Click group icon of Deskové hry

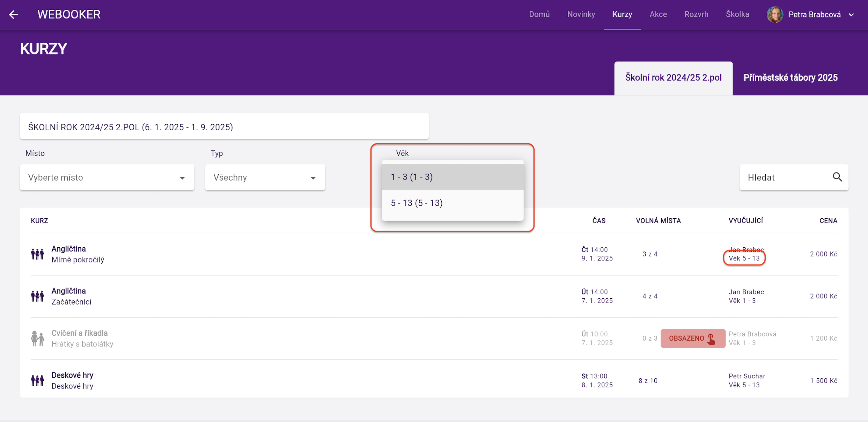pyautogui.click(x=37, y=380)
